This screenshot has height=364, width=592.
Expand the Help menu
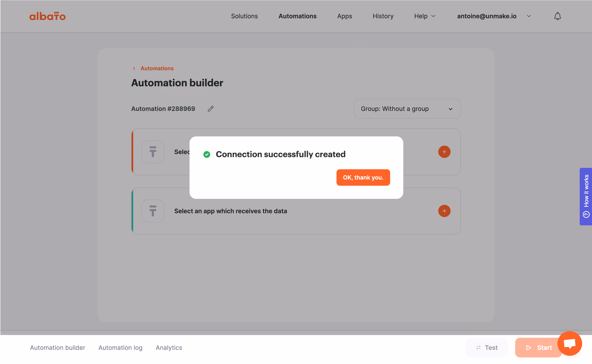(x=425, y=16)
